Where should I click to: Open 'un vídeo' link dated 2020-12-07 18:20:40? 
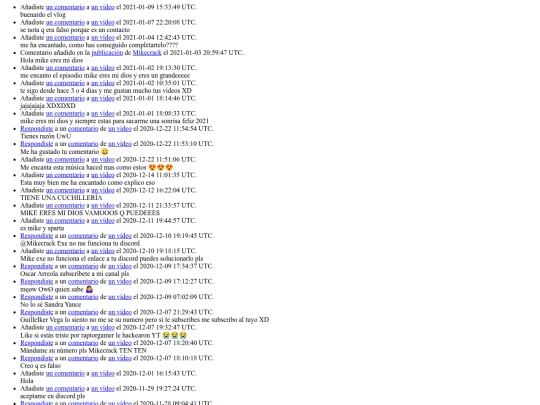pos(120,343)
